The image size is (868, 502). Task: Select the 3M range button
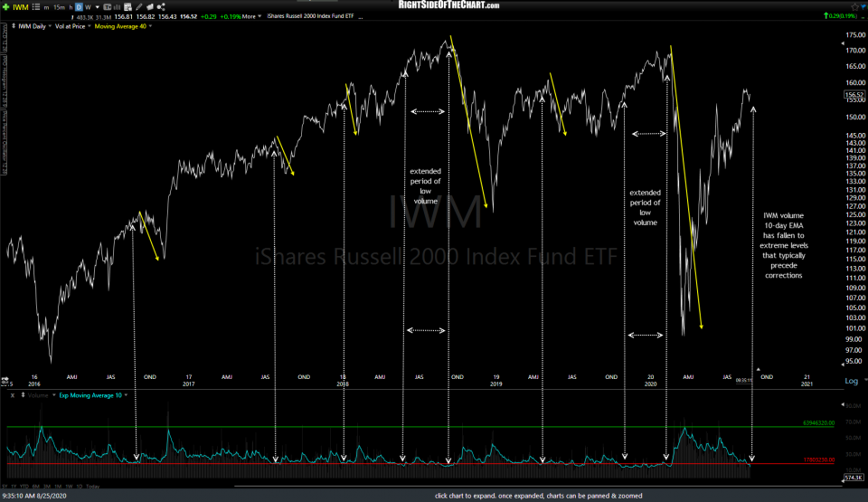coord(47,487)
